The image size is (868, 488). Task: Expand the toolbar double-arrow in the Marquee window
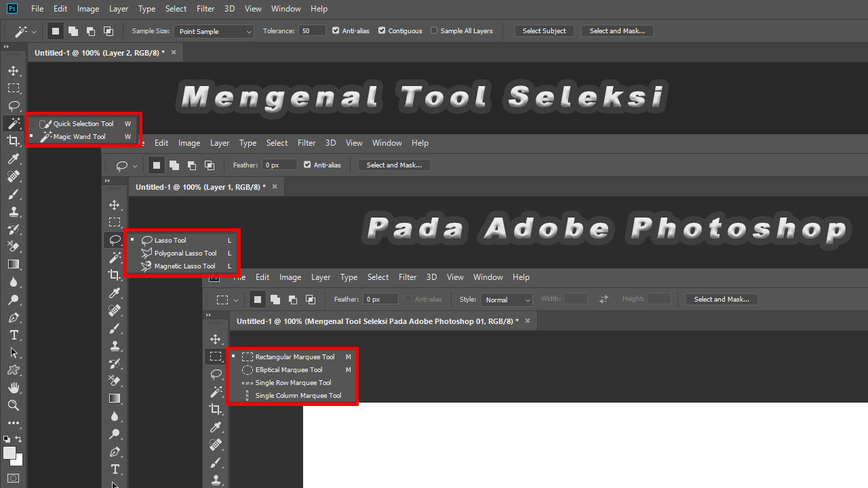tap(208, 315)
